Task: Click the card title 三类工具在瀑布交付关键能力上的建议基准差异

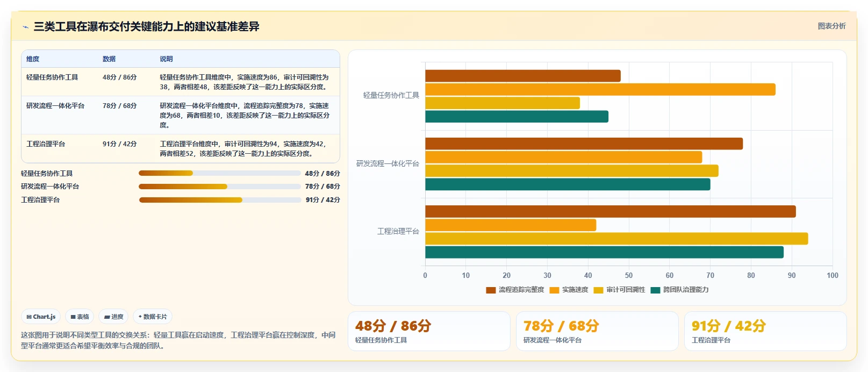Action: [147, 27]
